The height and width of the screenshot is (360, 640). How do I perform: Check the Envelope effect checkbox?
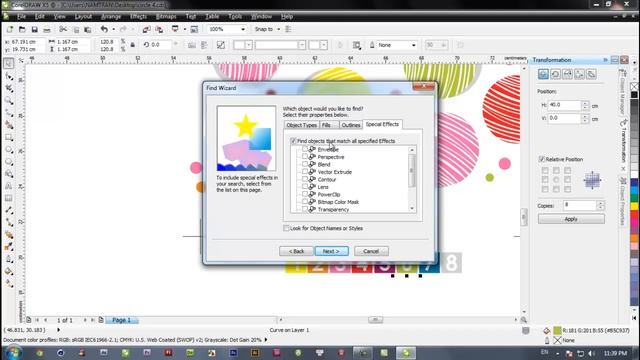coord(305,149)
